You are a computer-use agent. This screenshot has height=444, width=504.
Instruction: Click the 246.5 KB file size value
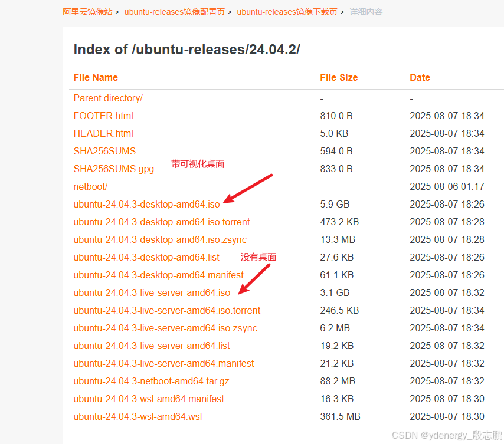click(339, 311)
